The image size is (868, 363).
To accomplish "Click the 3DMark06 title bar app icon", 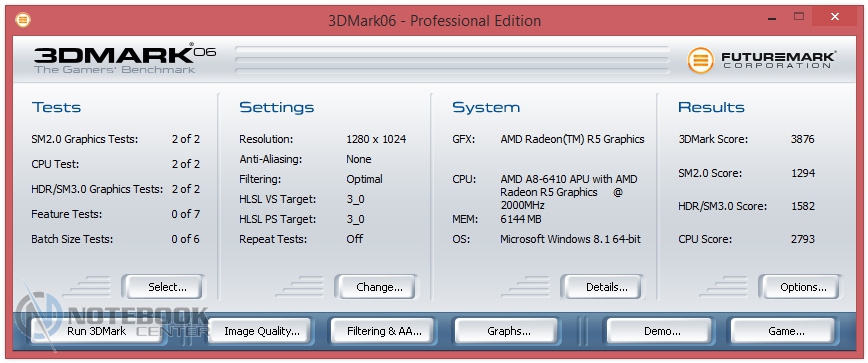I will pos(23,20).
